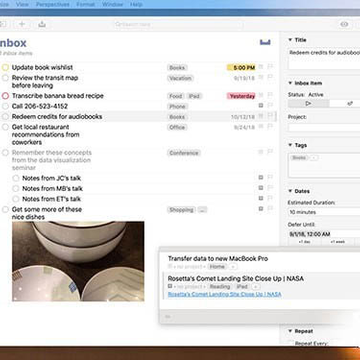Flag the Get local restaurant recommendations item
This screenshot has width=360, height=360.
270,126
